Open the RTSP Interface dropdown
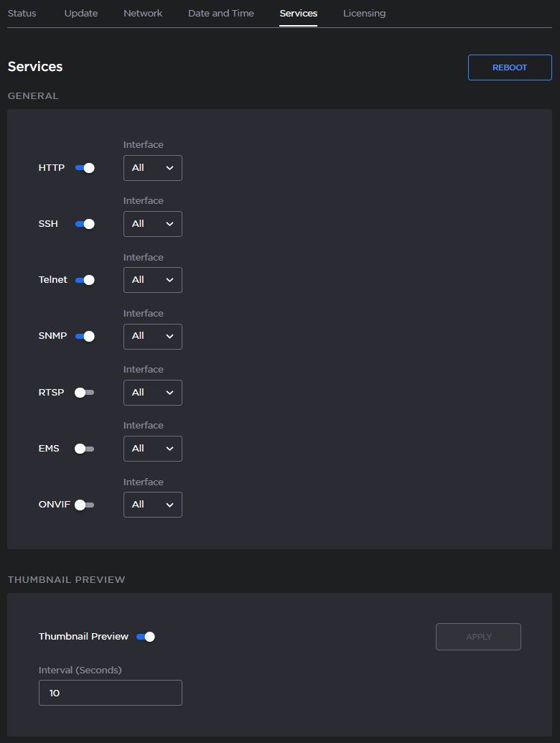 tap(153, 393)
